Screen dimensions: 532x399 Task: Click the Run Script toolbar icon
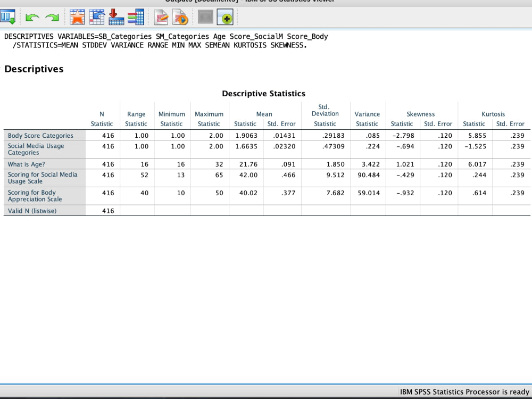(x=180, y=16)
